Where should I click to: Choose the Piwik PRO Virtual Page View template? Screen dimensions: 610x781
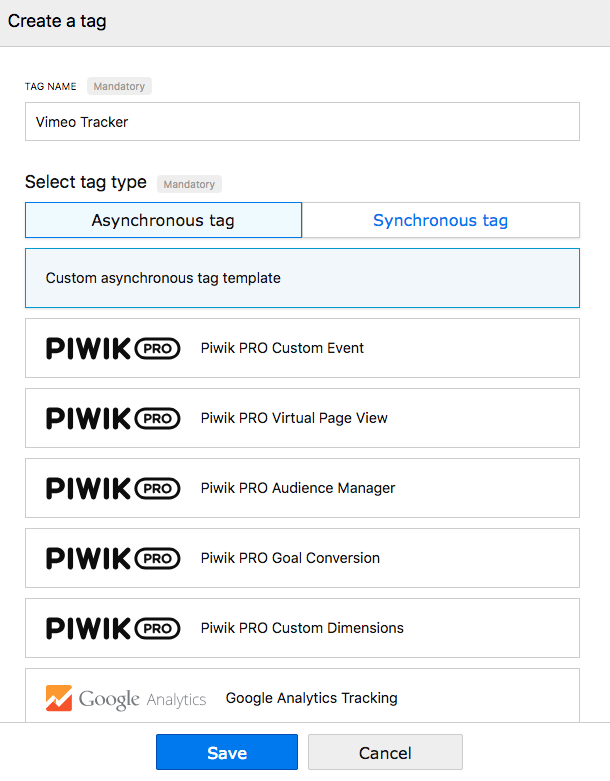coord(302,418)
